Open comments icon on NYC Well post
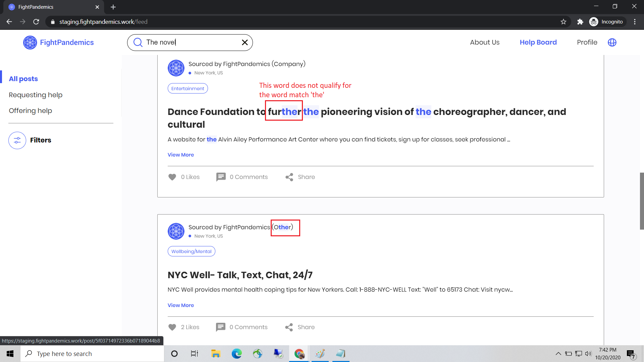This screenshot has height=362, width=644. 220,327
